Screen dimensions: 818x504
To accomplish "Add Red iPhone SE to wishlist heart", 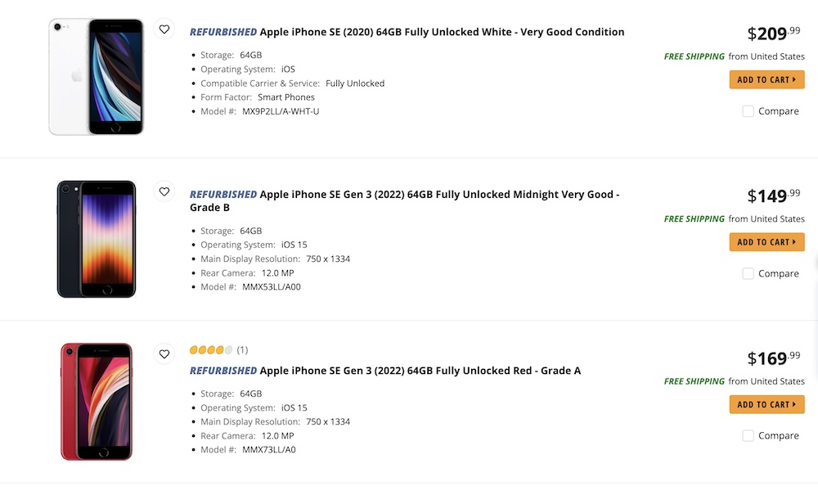I will [x=164, y=354].
